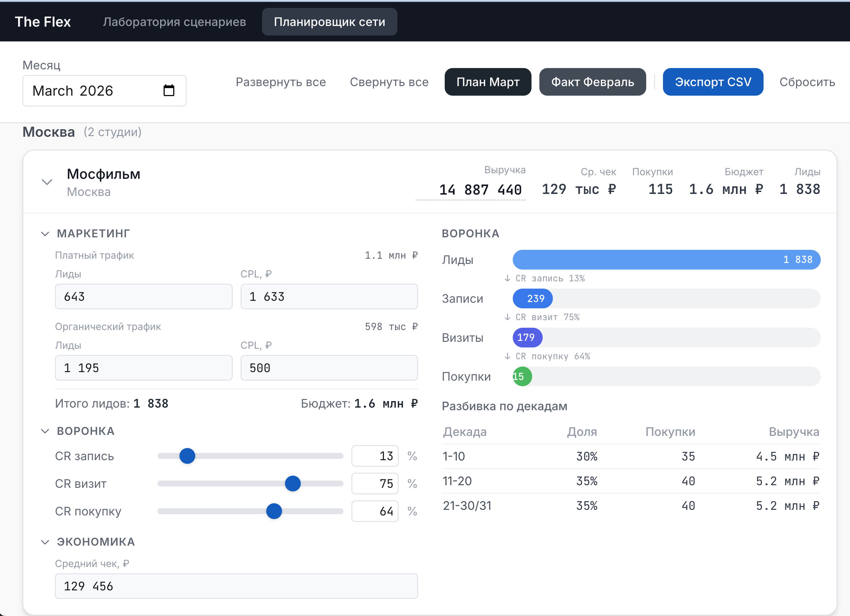The width and height of the screenshot is (850, 616).
Task: Adjust the CR визит slider handle
Action: [293, 483]
